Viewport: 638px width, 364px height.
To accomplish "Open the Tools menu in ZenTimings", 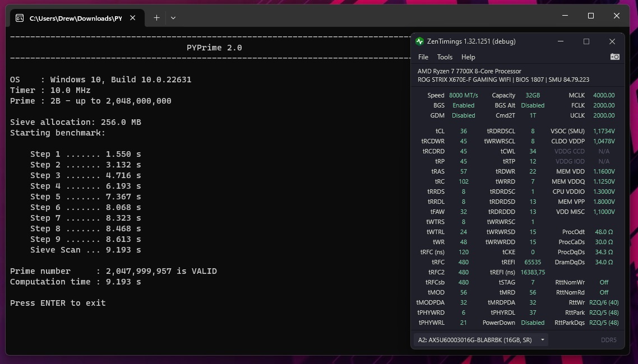I will (445, 57).
